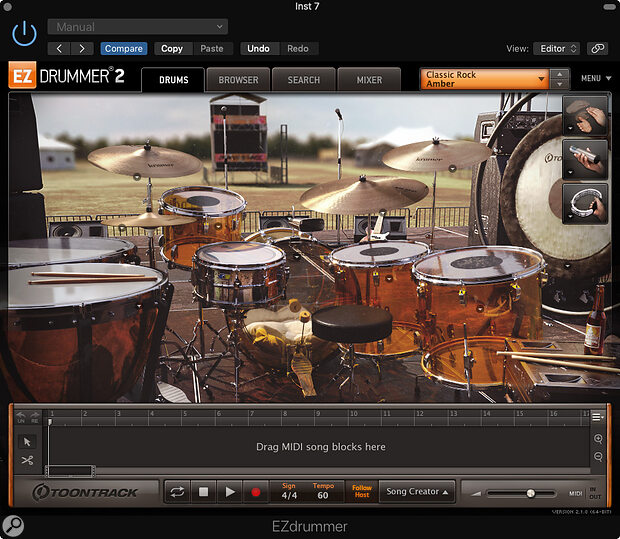Start playback with the play button

point(230,492)
